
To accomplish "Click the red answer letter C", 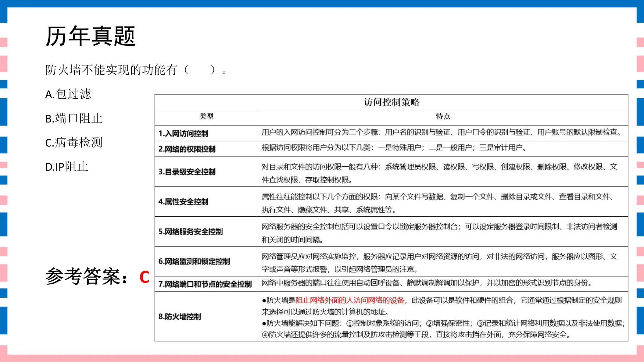I will click(144, 277).
